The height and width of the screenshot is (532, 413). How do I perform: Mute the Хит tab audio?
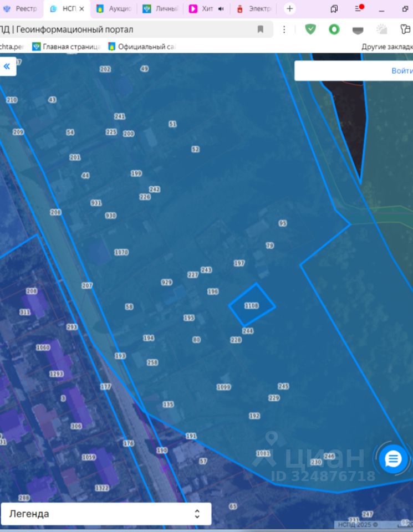click(221, 9)
